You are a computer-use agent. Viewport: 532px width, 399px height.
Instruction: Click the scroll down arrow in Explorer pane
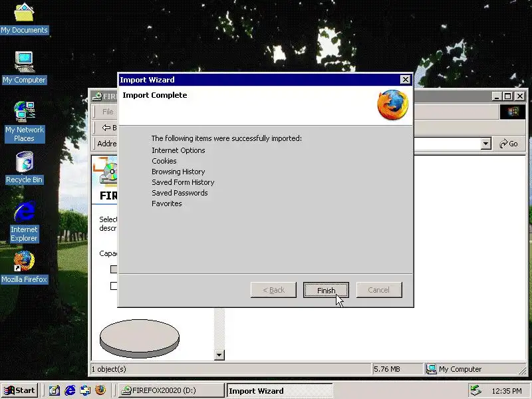tap(219, 355)
